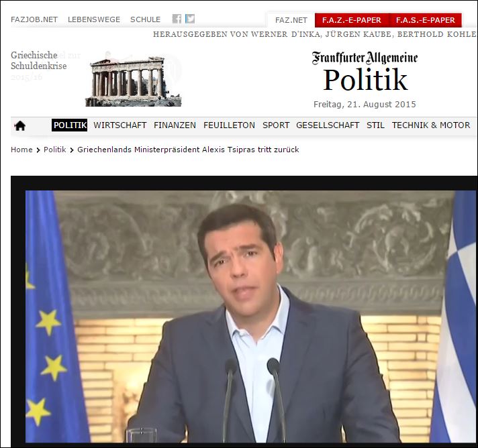Go to homepage via house icon
The height and width of the screenshot is (448, 478).
(20, 125)
